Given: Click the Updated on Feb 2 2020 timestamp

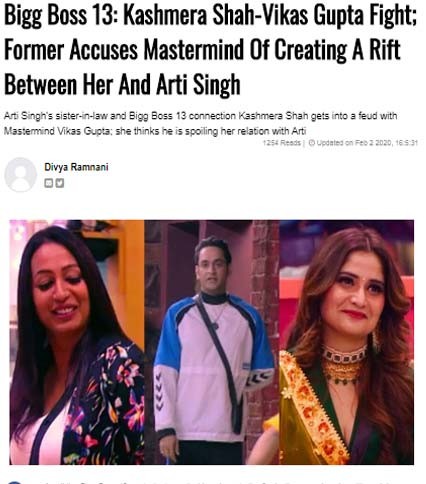Looking at the screenshot, I should pos(367,143).
